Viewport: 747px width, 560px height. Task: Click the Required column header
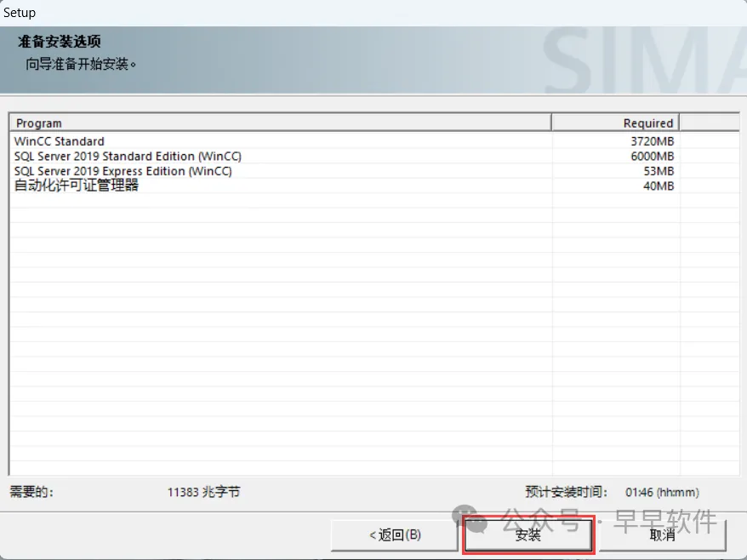tap(615, 123)
